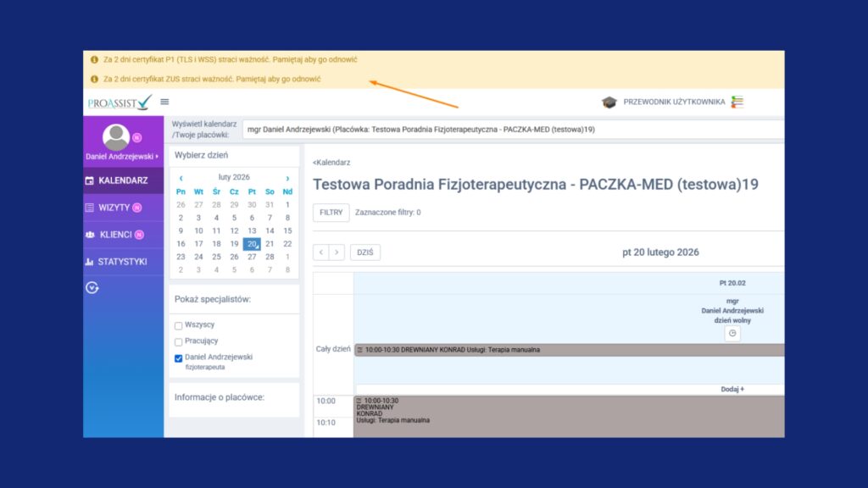The width and height of the screenshot is (868, 488).
Task: Click the DZIŚ today button
Action: [364, 252]
